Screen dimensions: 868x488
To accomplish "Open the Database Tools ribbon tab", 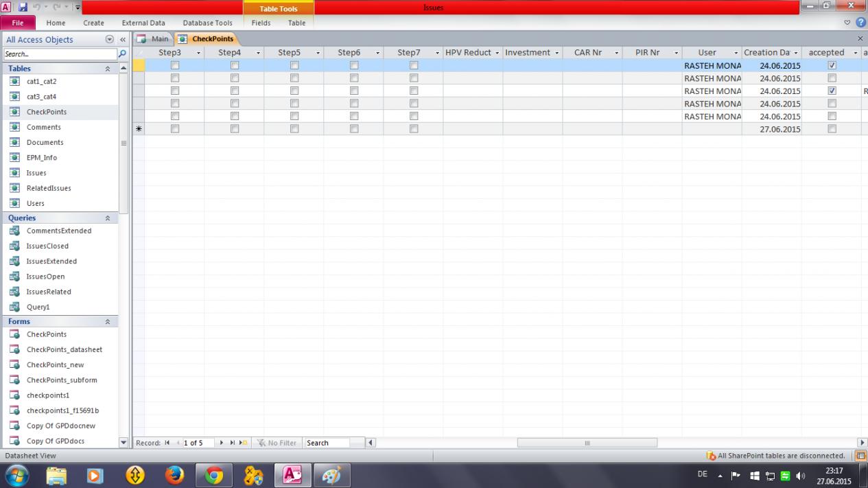I will point(207,23).
